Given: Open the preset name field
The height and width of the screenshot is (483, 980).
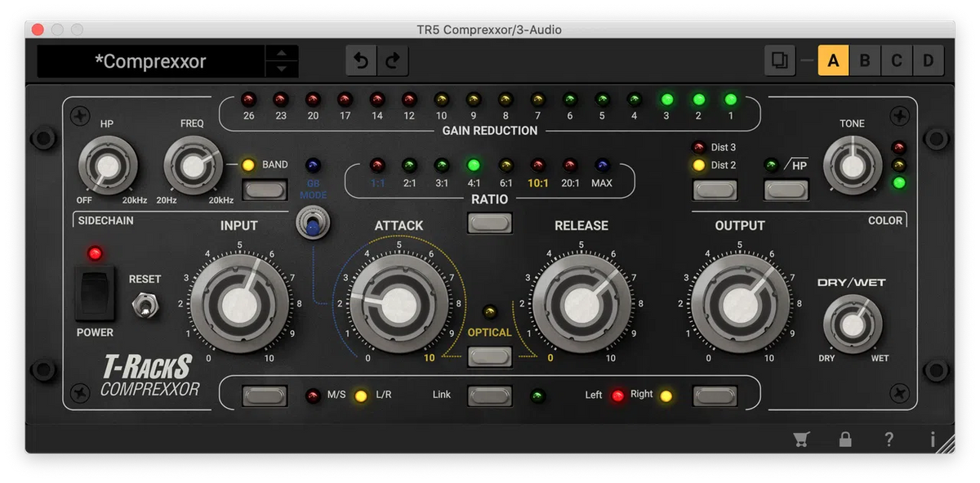Looking at the screenshot, I should click(151, 60).
